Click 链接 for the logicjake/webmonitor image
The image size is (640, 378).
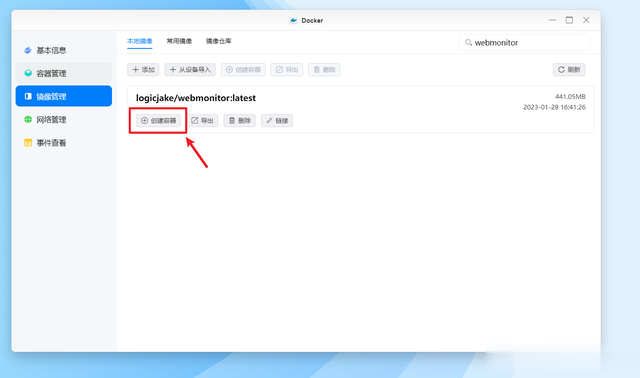click(277, 120)
